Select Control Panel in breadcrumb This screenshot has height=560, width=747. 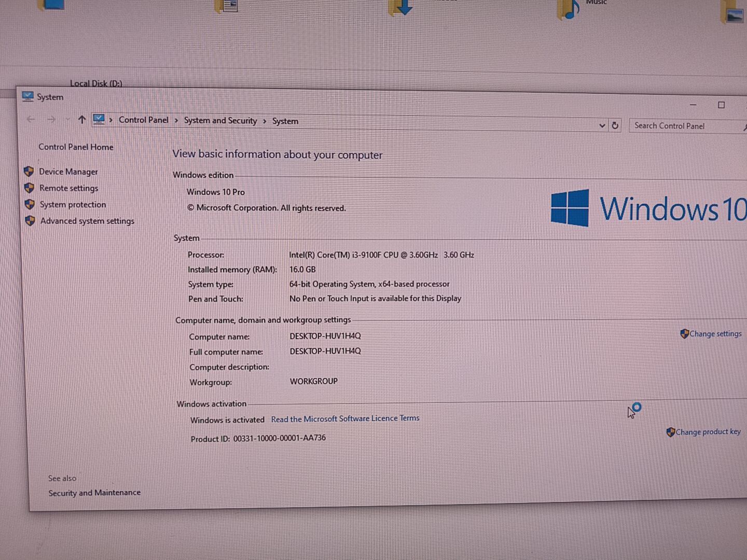tap(144, 120)
